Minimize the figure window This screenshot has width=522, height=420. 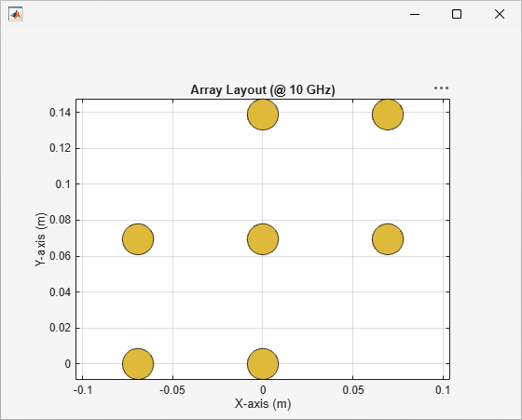pyautogui.click(x=415, y=14)
